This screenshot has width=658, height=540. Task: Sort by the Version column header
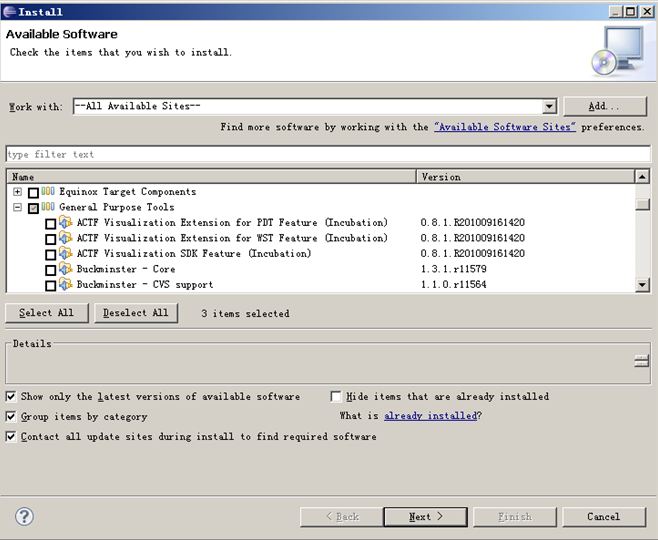526,177
